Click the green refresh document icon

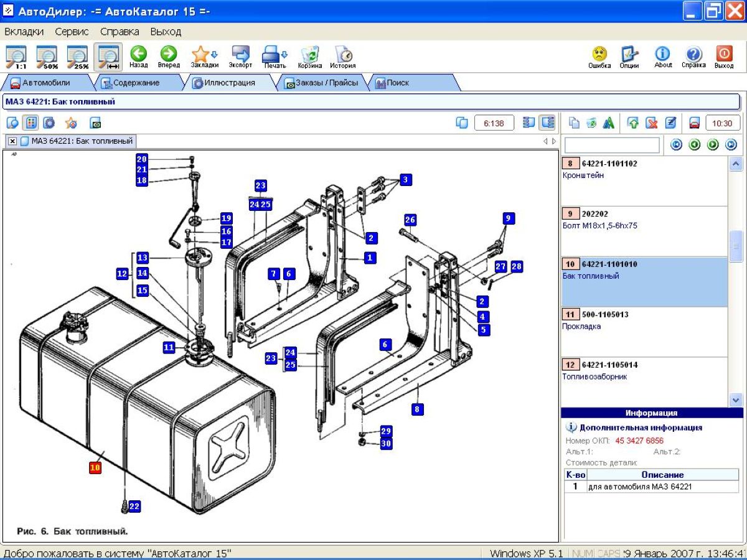[x=591, y=123]
